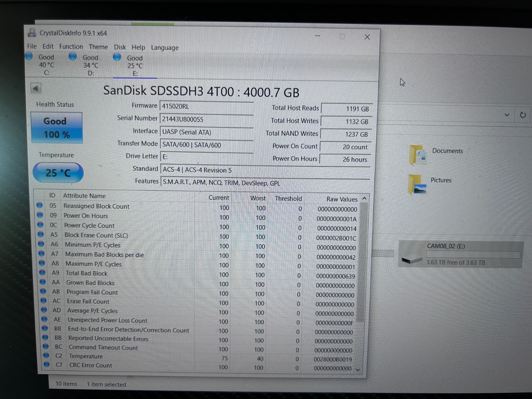Click status circle for Program Fail Count
The image size is (532, 399).
[43, 291]
